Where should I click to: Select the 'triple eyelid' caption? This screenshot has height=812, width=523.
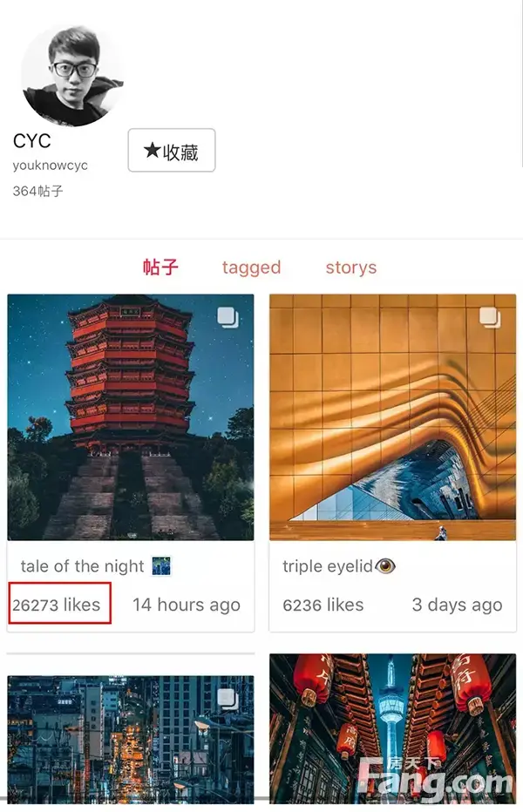328,566
